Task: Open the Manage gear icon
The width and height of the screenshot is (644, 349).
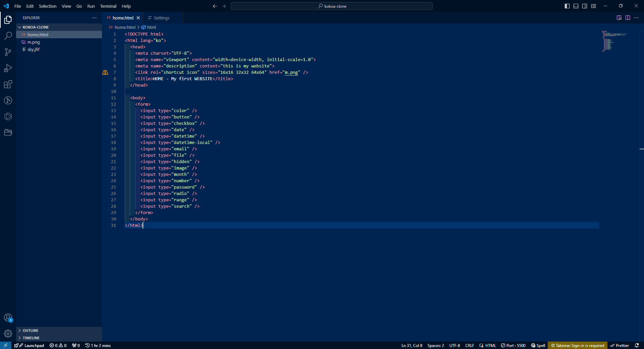Action: 8,334
